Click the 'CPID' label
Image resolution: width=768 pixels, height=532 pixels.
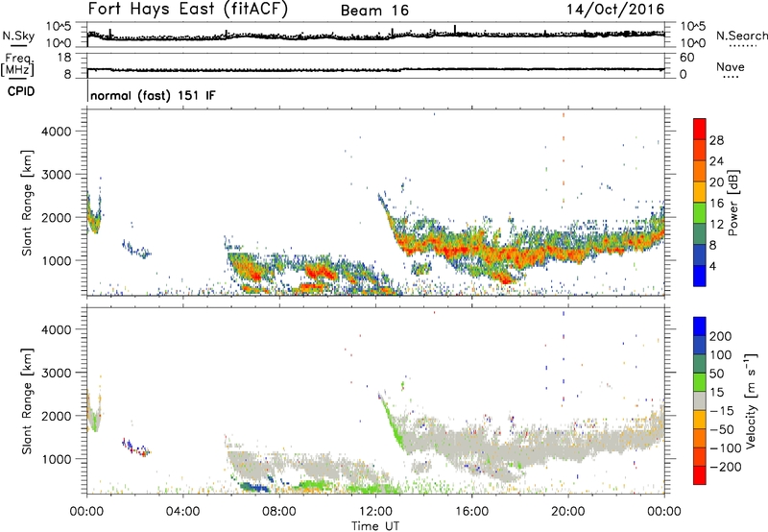(x=21, y=91)
